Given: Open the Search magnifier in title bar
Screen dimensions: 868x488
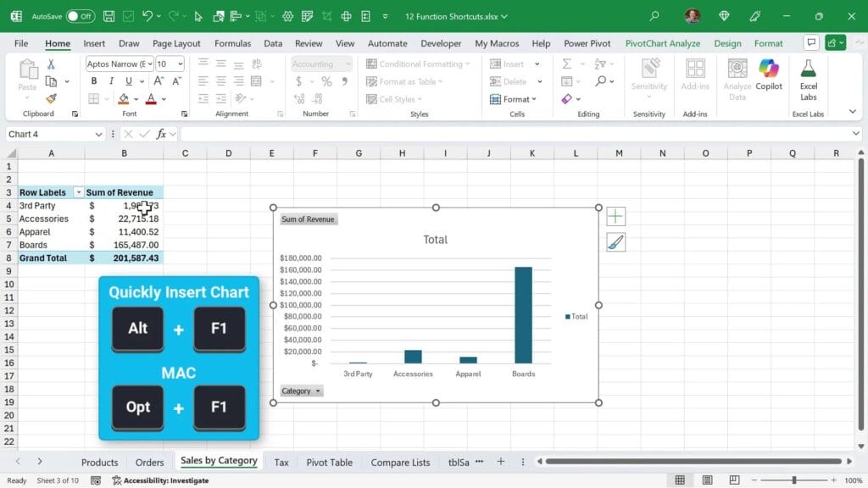Looking at the screenshot, I should point(654,16).
